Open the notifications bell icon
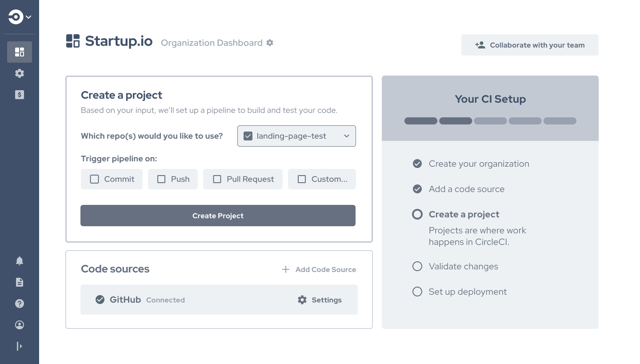Viewport: 640px width, 364px height. (x=20, y=261)
